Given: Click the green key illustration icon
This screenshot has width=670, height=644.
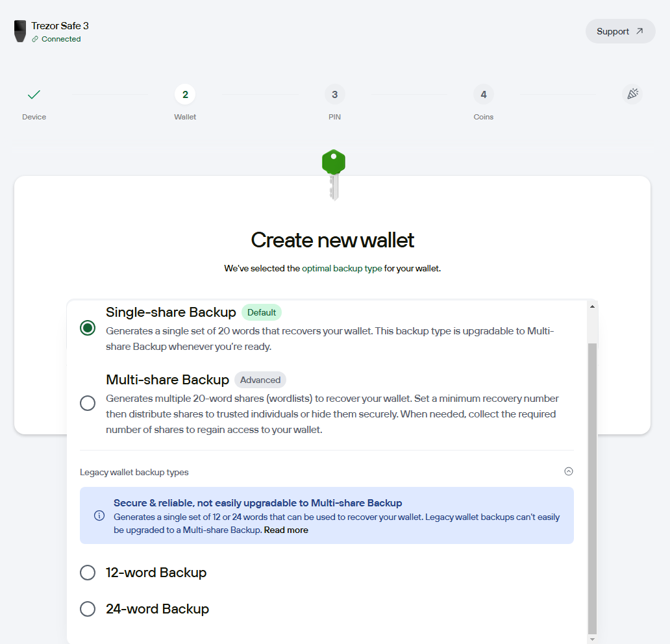Looking at the screenshot, I should (334, 175).
